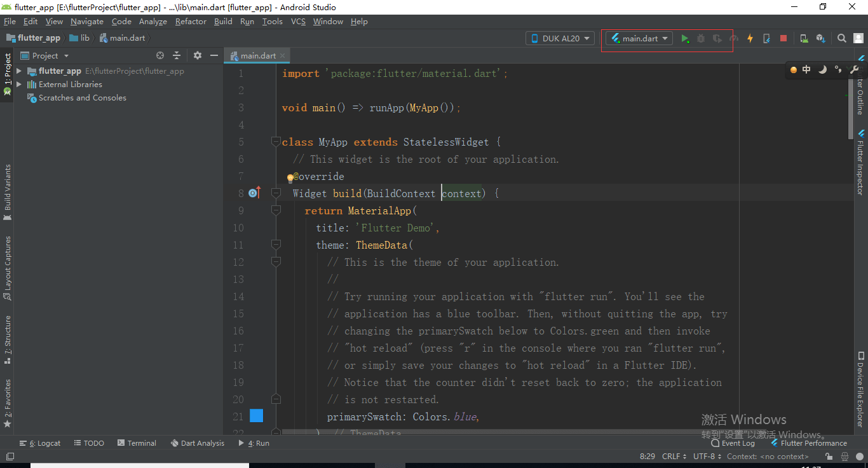Open the File menu

click(x=10, y=21)
